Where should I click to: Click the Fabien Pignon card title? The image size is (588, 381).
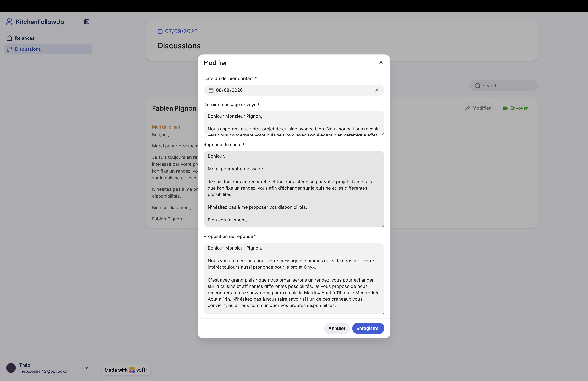(174, 108)
